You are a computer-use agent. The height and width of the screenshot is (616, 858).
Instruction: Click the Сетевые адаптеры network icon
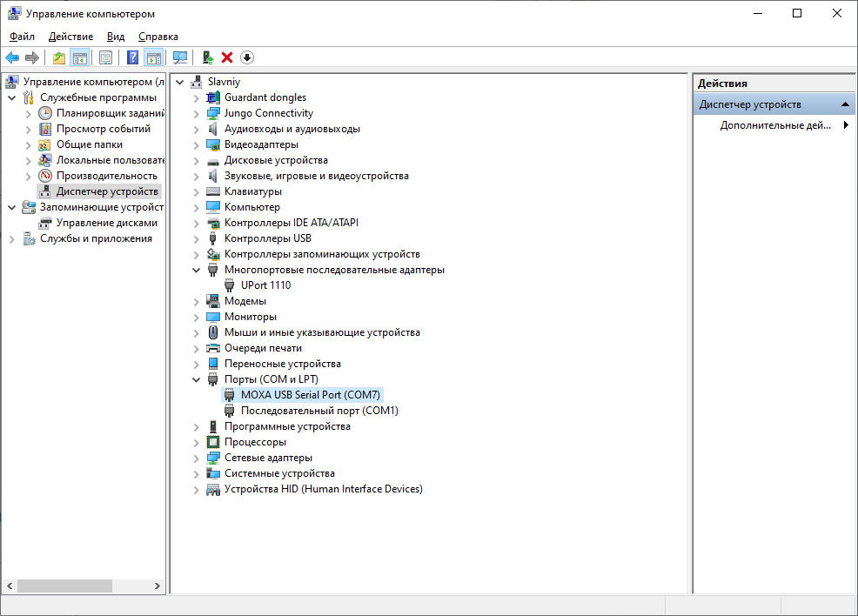[213, 458]
